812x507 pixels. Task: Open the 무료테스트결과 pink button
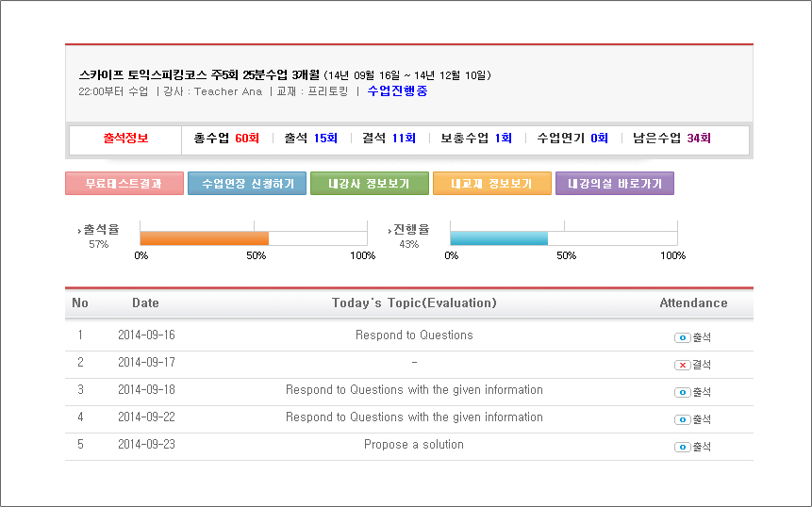pyautogui.click(x=124, y=184)
